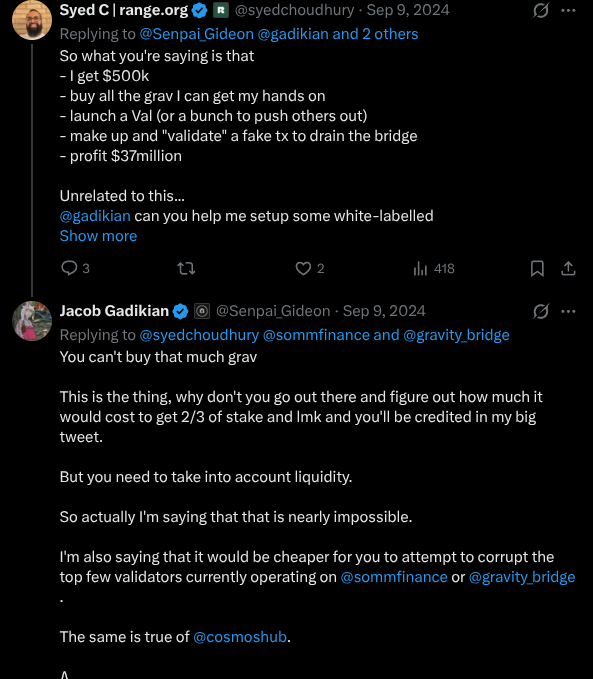Open @sommfinance mention in tweet body
The height and width of the screenshot is (679, 593).
pyautogui.click(x=394, y=577)
